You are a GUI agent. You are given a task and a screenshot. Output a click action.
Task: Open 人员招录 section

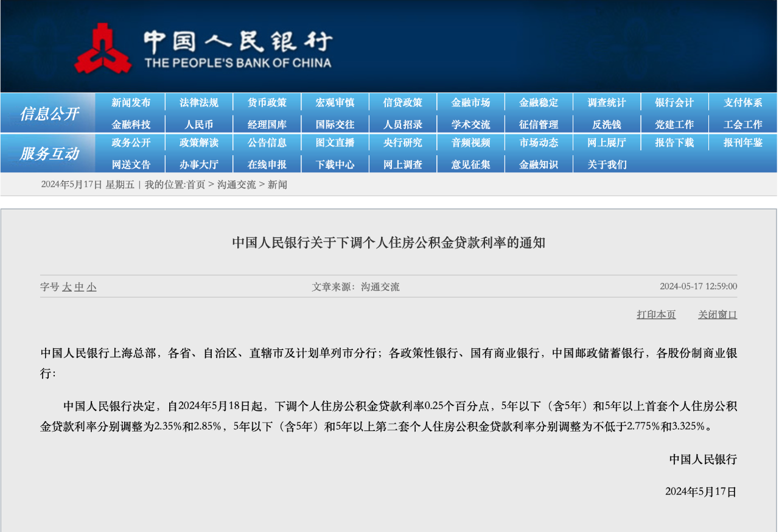tap(403, 125)
